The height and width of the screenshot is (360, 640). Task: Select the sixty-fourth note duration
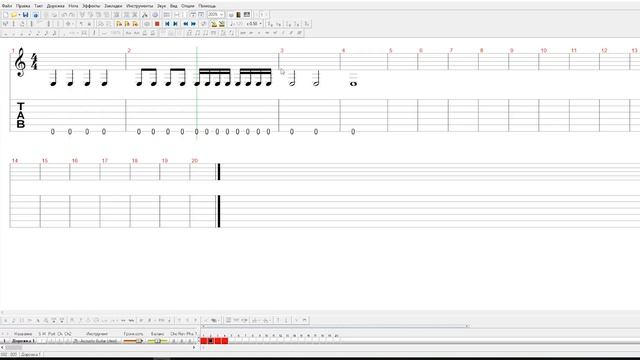tap(54, 33)
